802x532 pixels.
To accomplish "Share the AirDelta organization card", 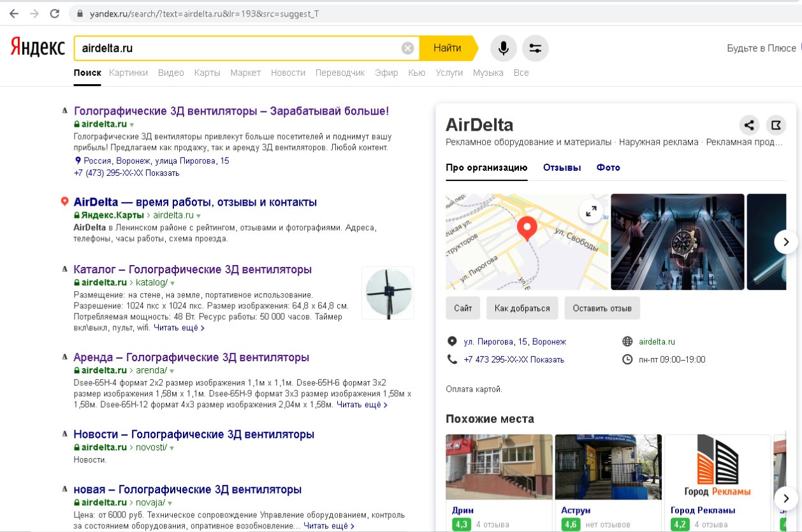I will coord(749,125).
